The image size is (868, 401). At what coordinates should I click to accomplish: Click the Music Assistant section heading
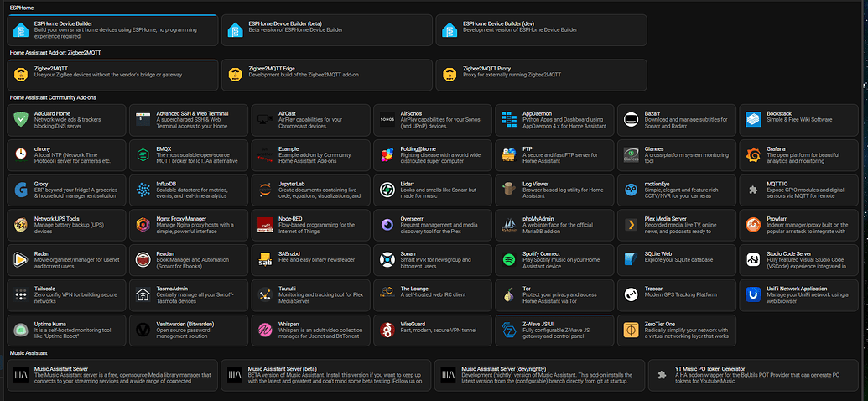pos(29,353)
